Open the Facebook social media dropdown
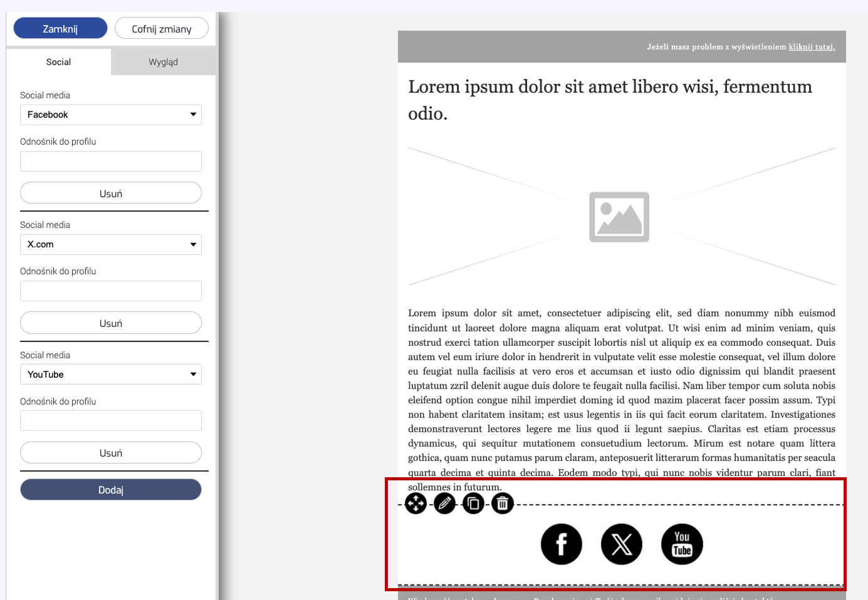Screen dimensions: 868x600 point(111,115)
